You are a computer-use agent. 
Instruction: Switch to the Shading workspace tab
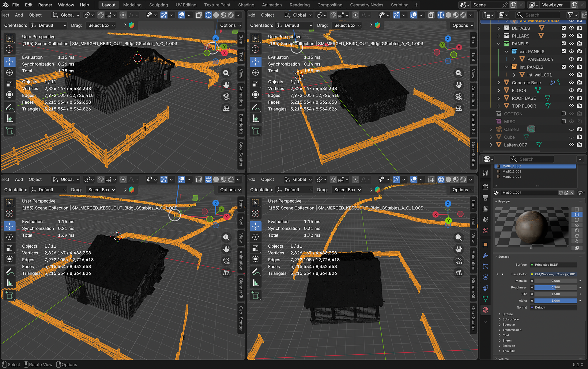coord(246,5)
